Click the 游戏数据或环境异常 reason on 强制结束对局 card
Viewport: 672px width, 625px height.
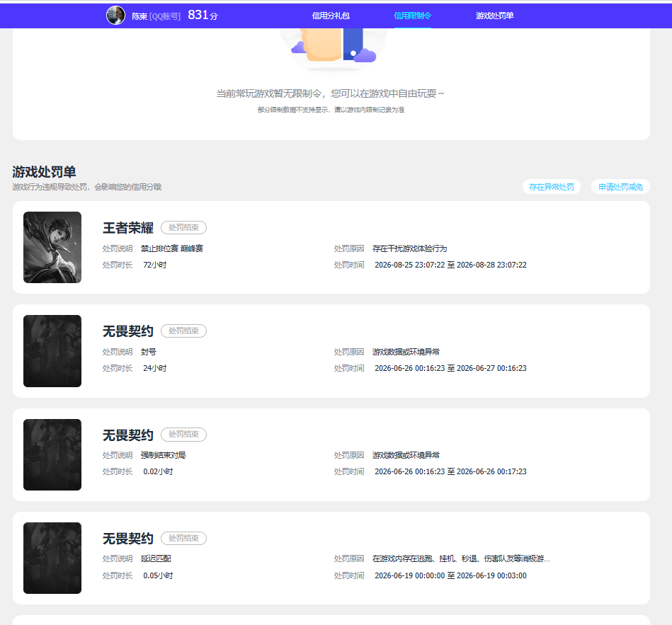pos(406,455)
